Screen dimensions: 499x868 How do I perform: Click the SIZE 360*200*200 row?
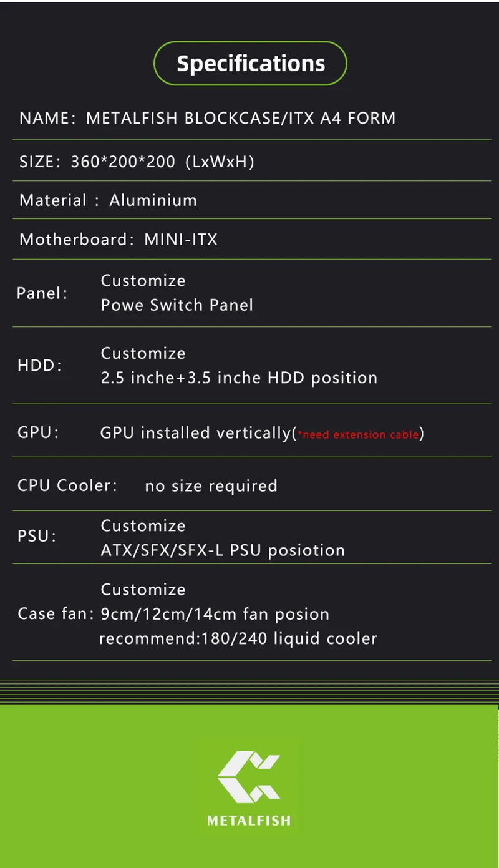click(137, 162)
